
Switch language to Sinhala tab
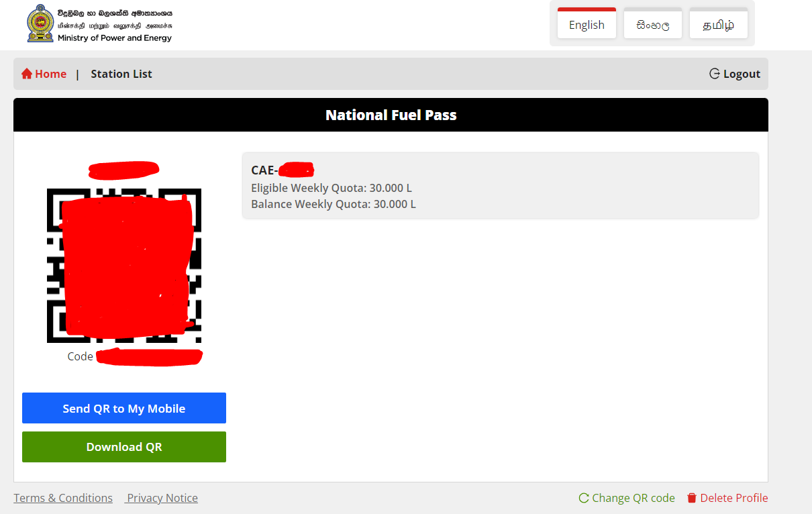(x=653, y=23)
